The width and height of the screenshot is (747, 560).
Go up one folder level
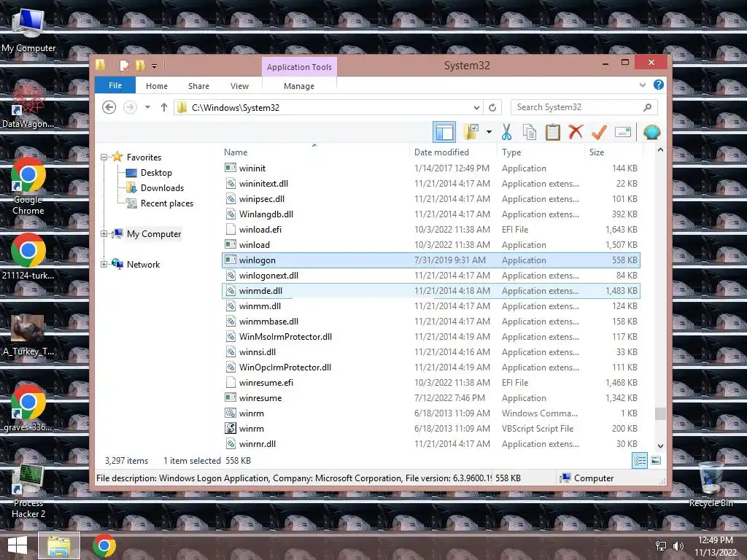click(x=164, y=108)
